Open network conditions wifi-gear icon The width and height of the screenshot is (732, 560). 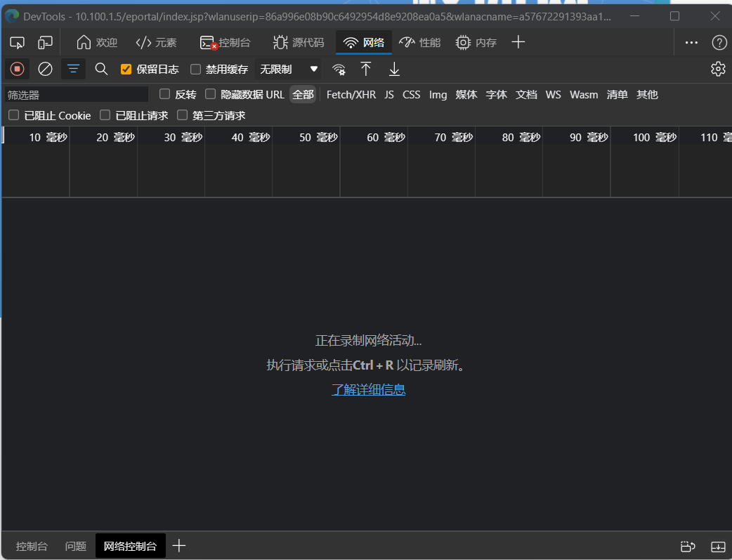pos(339,69)
